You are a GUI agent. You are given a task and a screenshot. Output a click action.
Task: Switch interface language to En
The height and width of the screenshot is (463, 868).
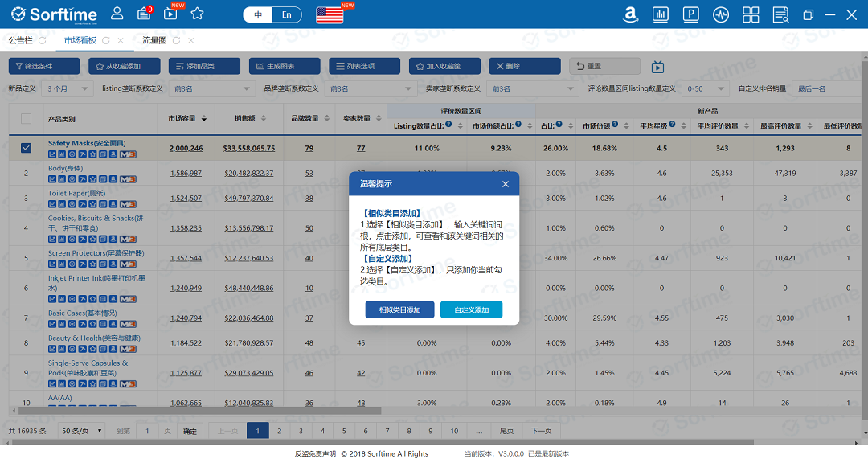click(x=287, y=14)
